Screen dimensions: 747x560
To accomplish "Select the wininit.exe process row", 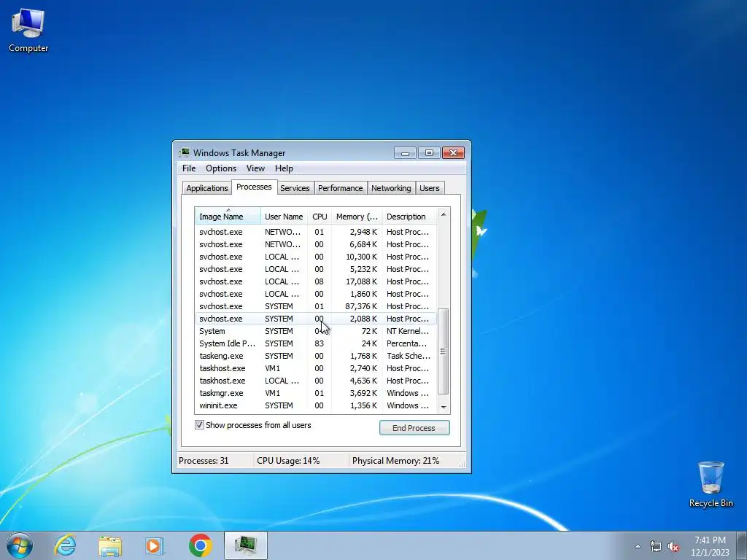I will [x=316, y=405].
